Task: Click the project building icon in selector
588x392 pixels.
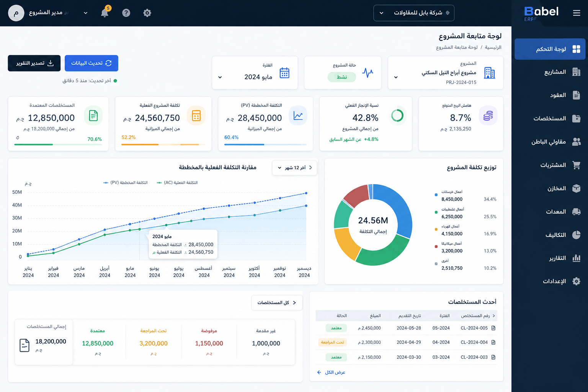Action: click(x=489, y=73)
